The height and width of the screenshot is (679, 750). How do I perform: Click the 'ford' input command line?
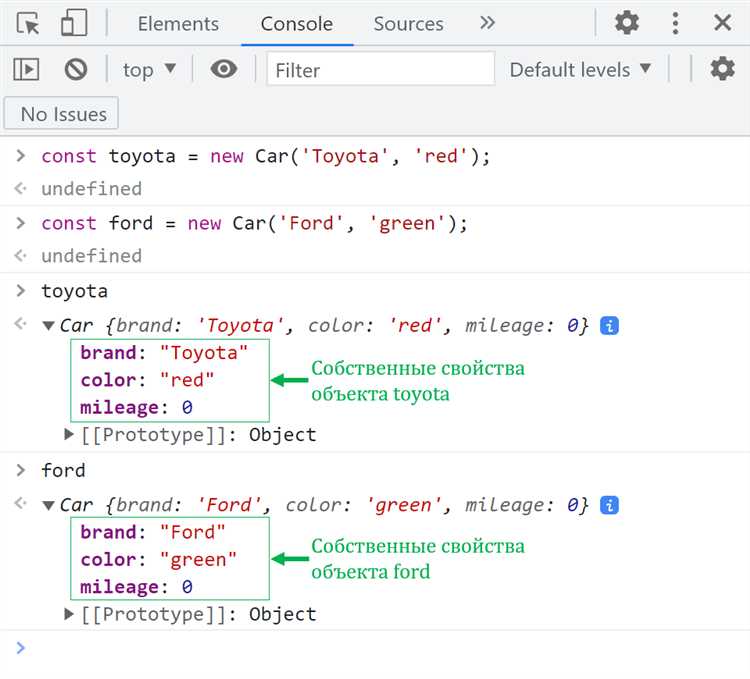click(x=63, y=470)
